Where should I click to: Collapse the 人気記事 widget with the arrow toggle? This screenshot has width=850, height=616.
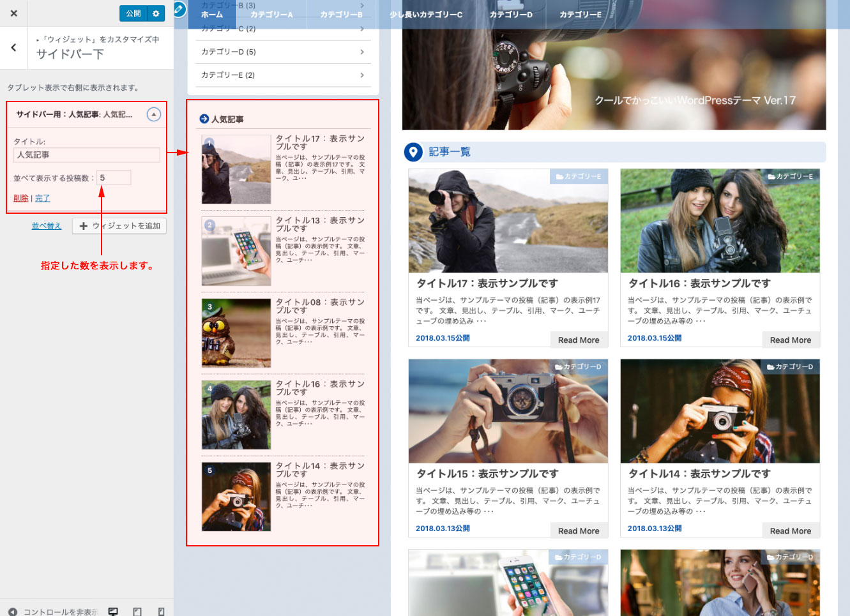pos(154,114)
